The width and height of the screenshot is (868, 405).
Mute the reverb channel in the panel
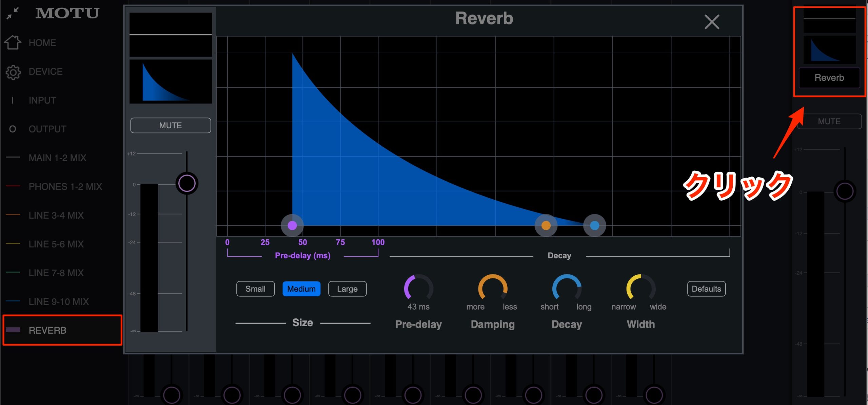tap(171, 125)
